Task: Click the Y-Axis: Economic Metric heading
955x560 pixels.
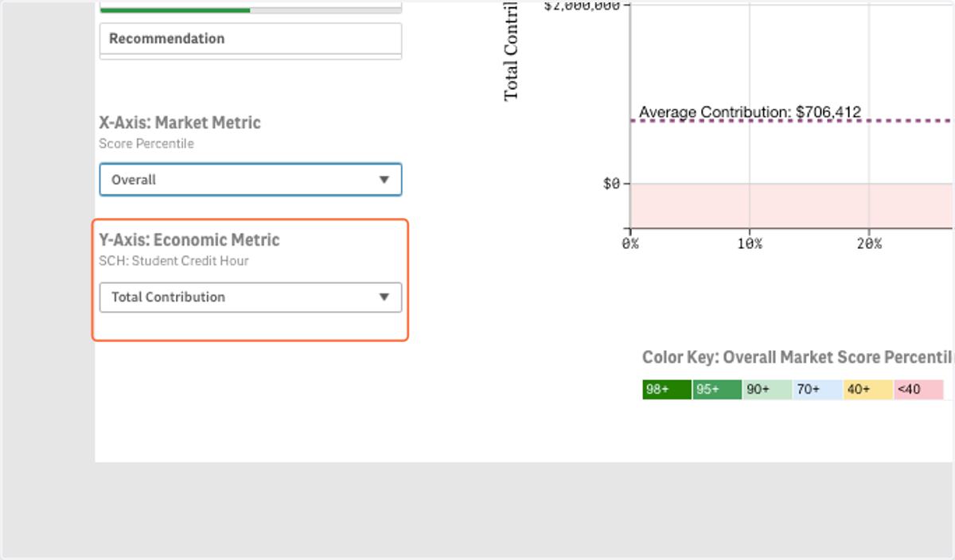Action: tap(189, 239)
